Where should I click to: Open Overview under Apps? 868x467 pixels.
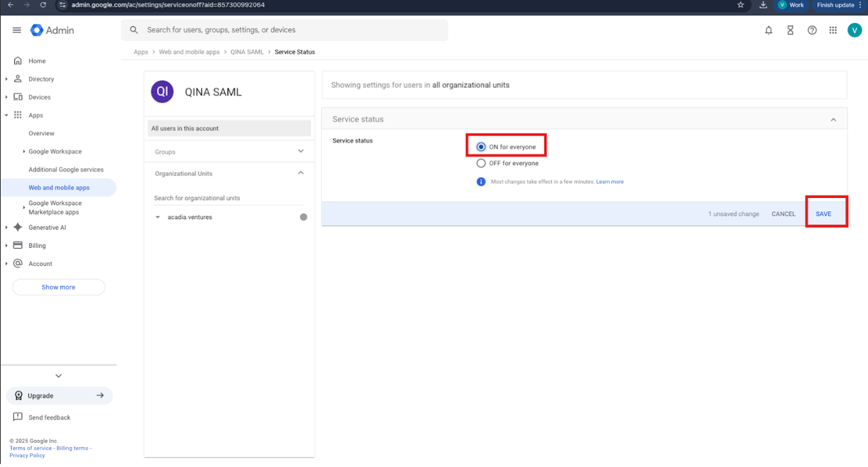(42, 134)
